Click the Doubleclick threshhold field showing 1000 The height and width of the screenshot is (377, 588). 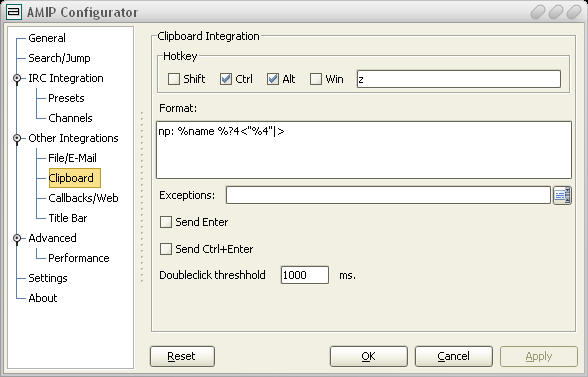coord(304,275)
